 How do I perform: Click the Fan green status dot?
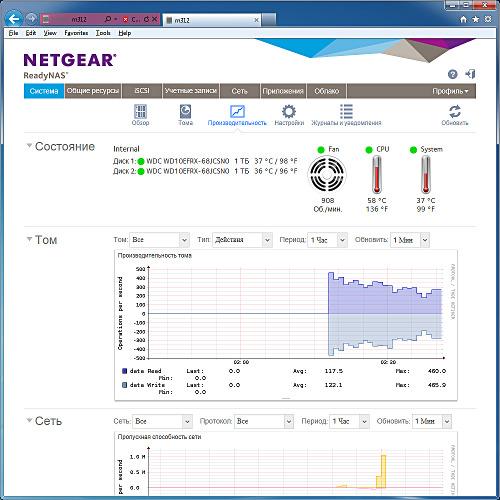321,150
